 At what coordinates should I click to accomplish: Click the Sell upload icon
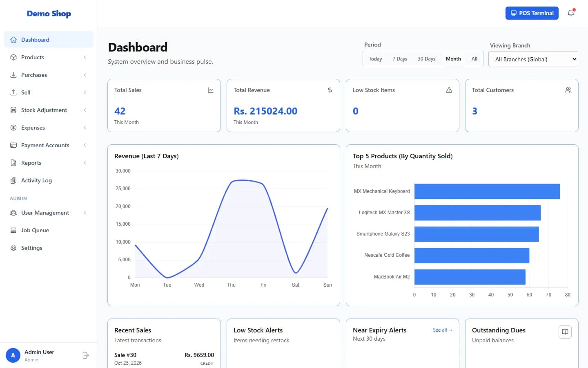(x=13, y=92)
